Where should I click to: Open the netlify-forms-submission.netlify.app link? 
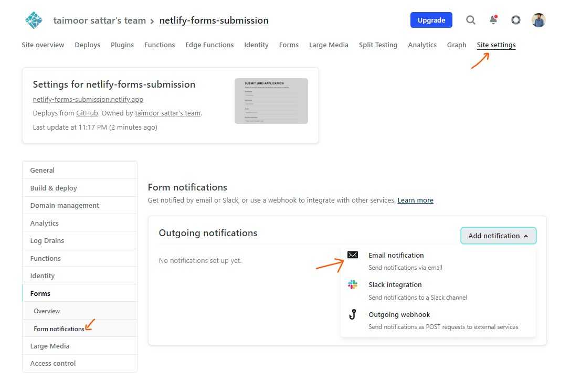[x=88, y=99]
